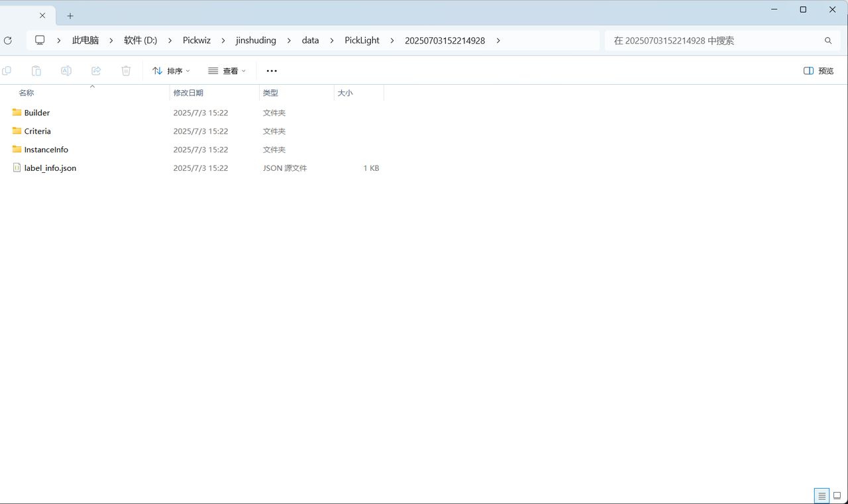Click the paste icon in the toolbar

(x=36, y=71)
